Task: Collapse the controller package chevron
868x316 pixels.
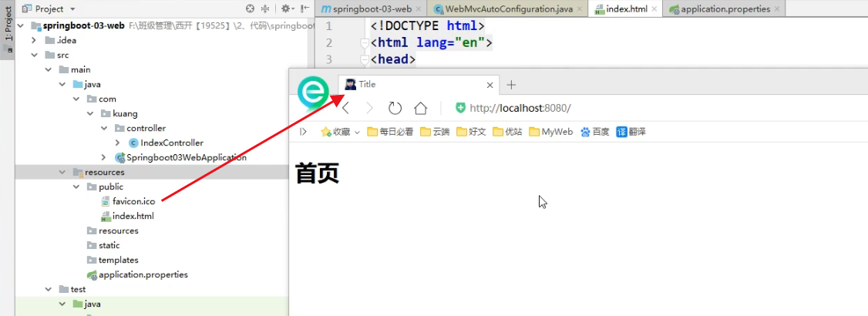Action: pyautogui.click(x=103, y=129)
